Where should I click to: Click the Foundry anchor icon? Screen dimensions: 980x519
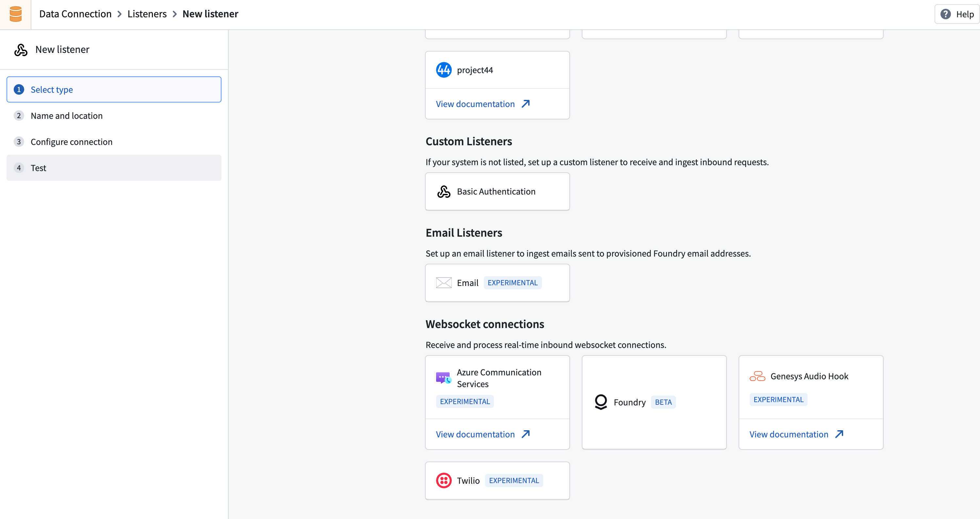tap(601, 402)
